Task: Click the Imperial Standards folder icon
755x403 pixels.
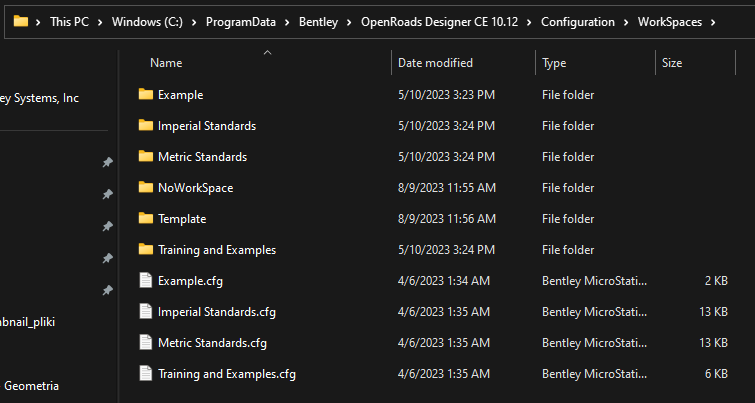Action: (x=145, y=126)
